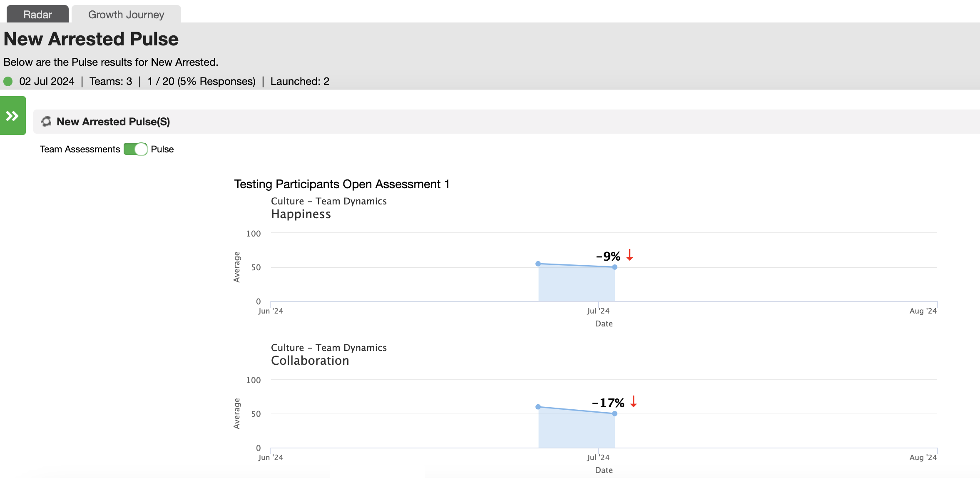Click the Happiness chart title

pyautogui.click(x=301, y=214)
